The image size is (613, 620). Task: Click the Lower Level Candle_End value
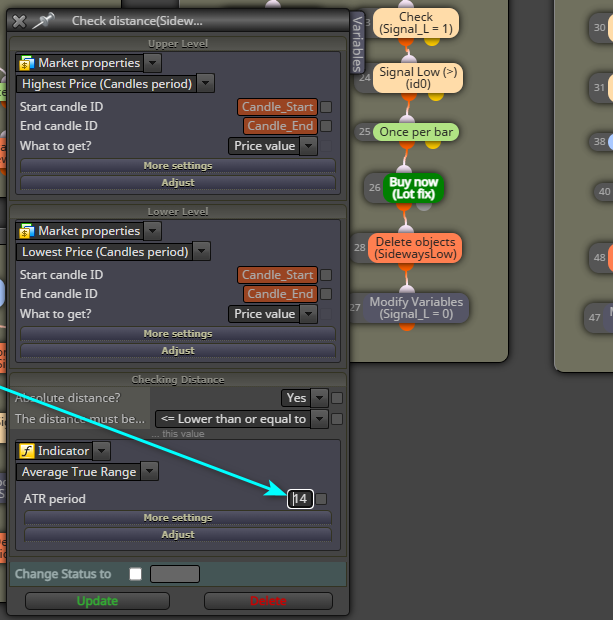280,294
